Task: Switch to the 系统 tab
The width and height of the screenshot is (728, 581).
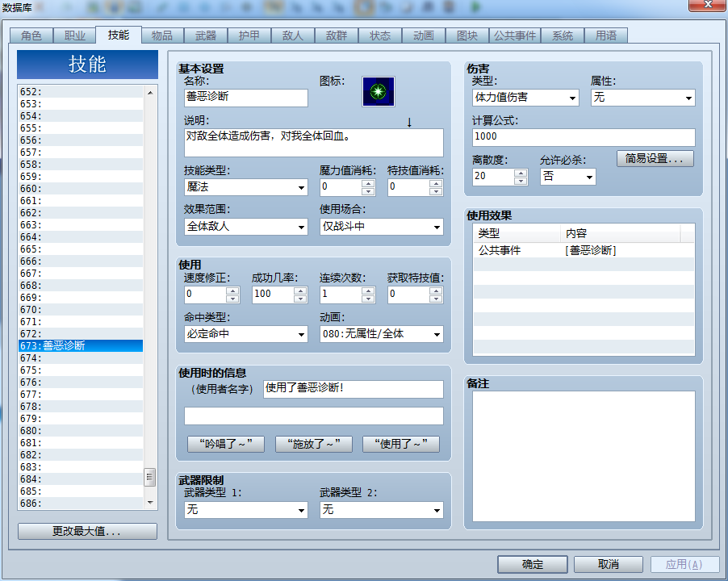Action: pyautogui.click(x=563, y=36)
